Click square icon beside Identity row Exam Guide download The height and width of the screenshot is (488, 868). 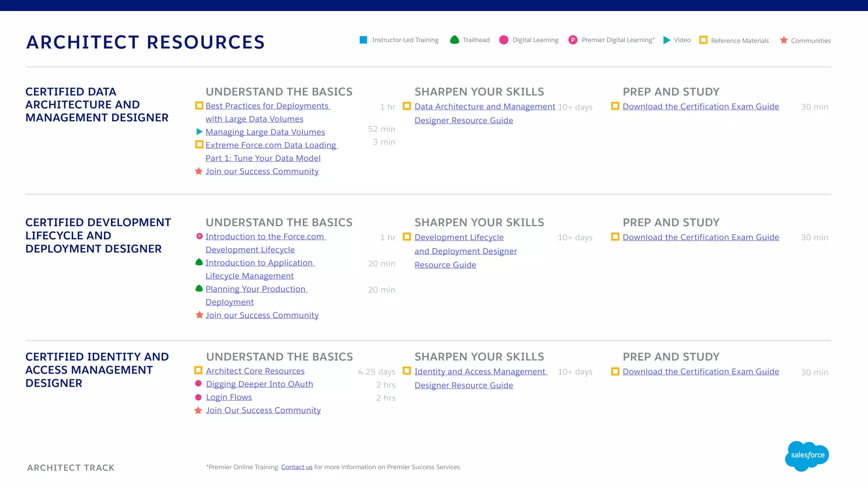(x=615, y=372)
